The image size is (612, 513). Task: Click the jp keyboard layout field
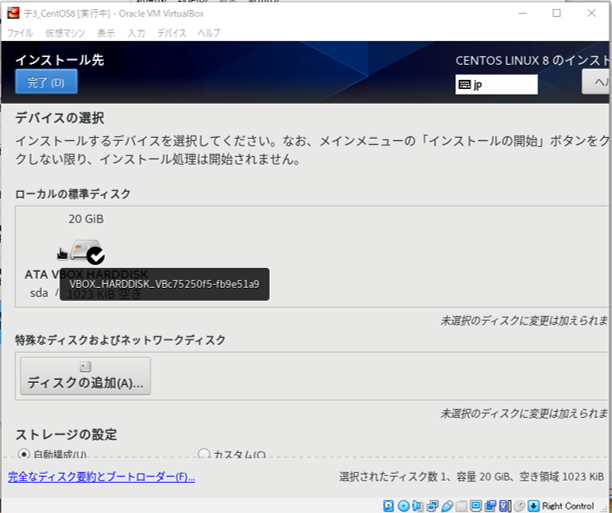(x=496, y=84)
